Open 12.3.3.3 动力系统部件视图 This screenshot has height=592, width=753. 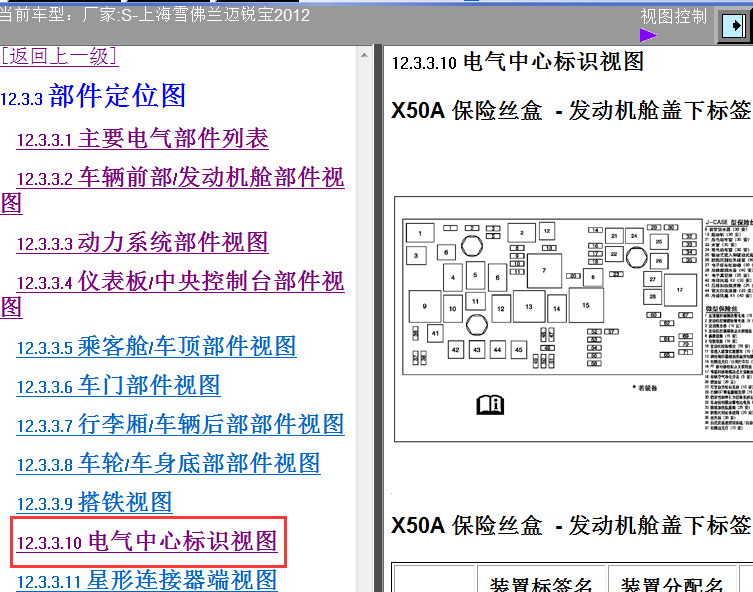click(x=142, y=242)
